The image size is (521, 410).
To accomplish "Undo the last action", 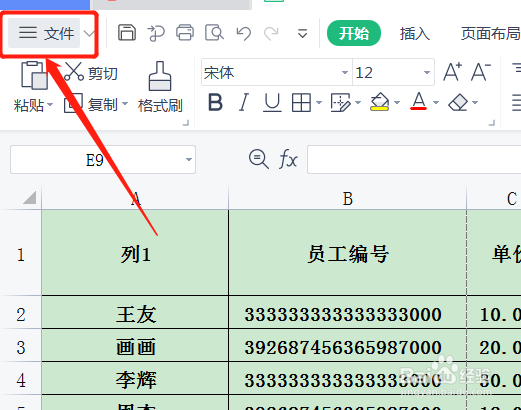I will click(243, 33).
